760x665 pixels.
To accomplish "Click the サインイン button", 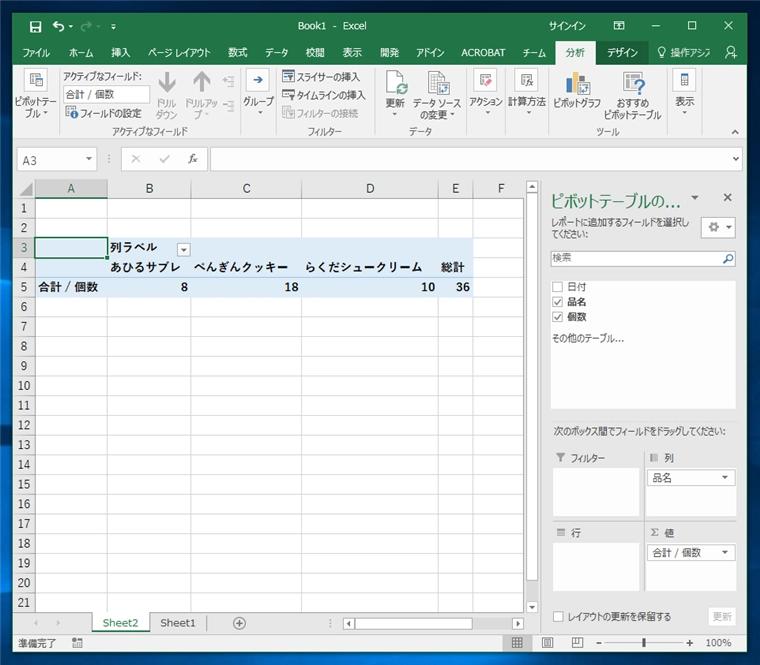I will coord(567,26).
